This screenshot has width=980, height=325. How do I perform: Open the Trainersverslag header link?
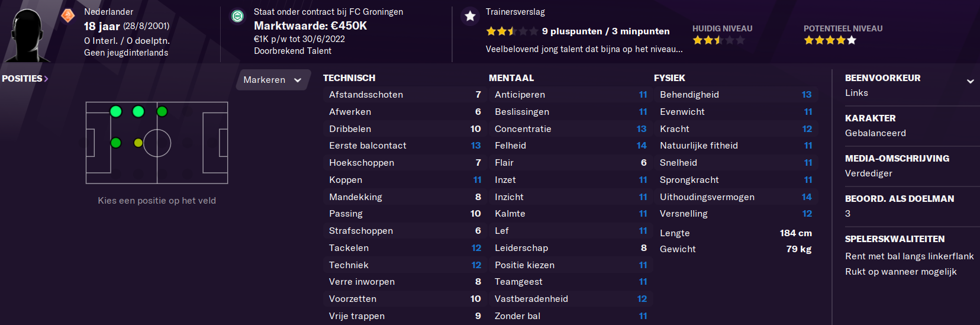click(x=515, y=12)
